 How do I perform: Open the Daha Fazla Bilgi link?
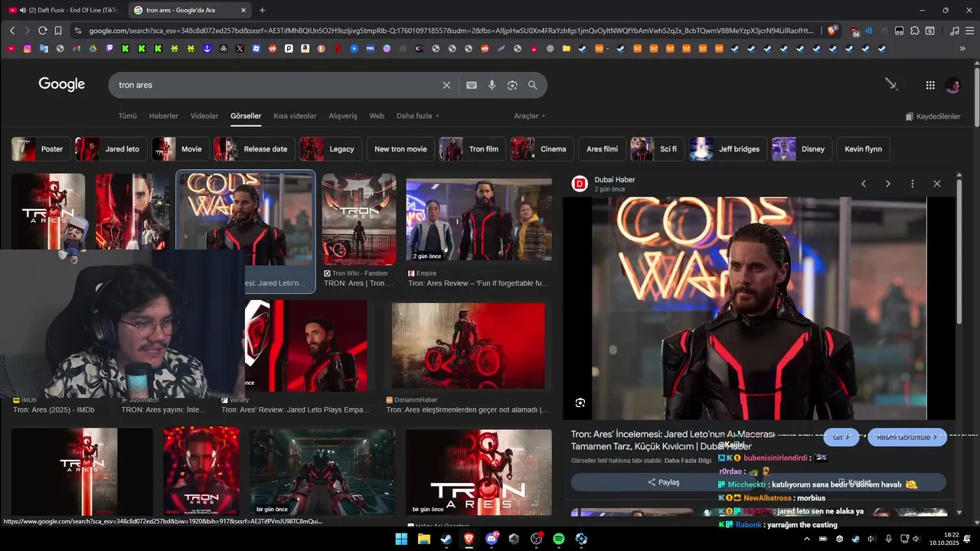click(689, 461)
